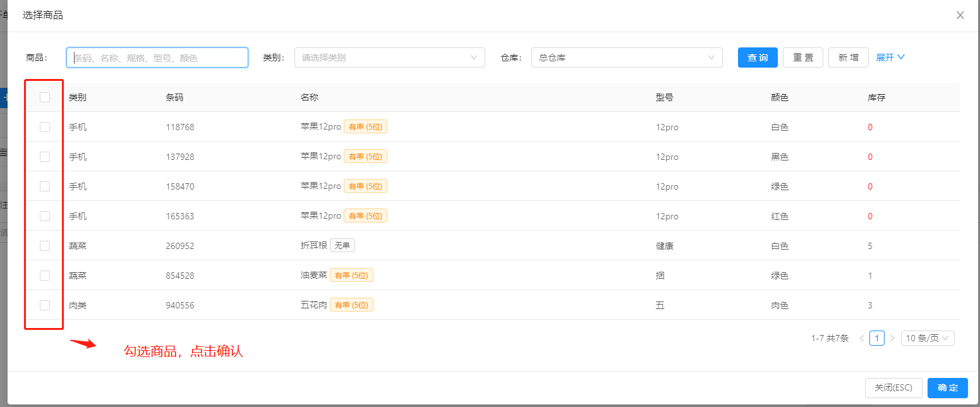Click the 黑色 color cell

780,157
